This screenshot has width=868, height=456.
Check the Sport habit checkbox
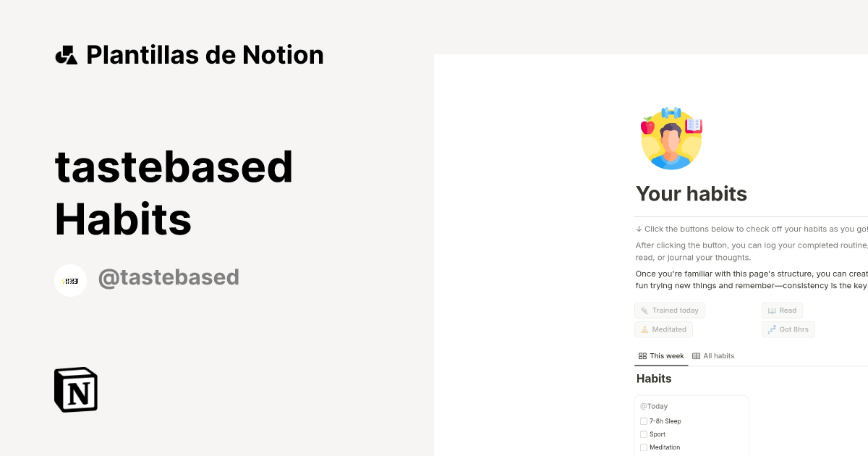[x=644, y=434]
